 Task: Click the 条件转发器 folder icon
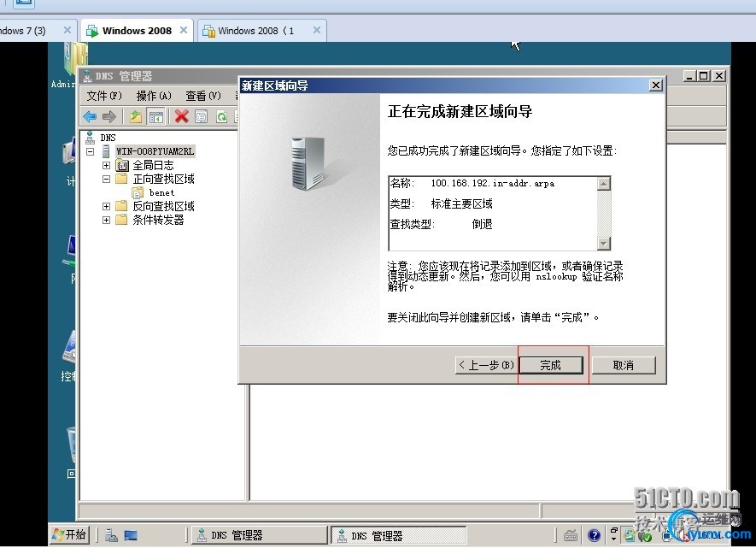[x=122, y=220]
